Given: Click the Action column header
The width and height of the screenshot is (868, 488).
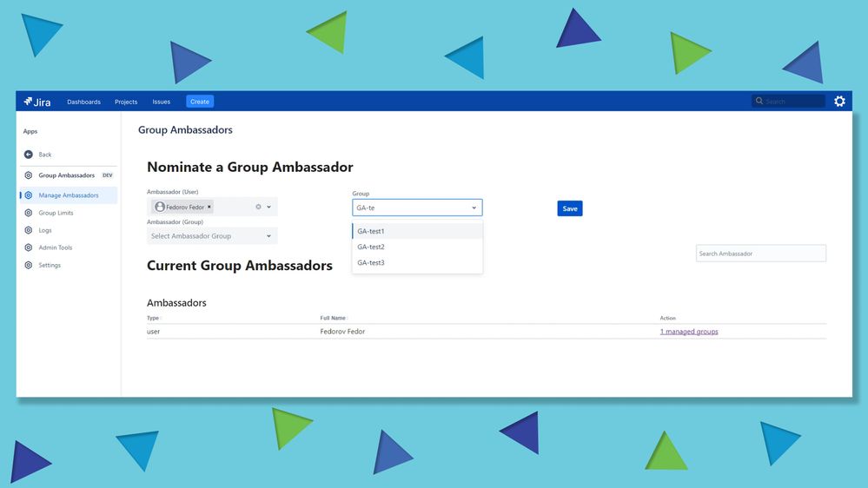Looking at the screenshot, I should tap(667, 318).
